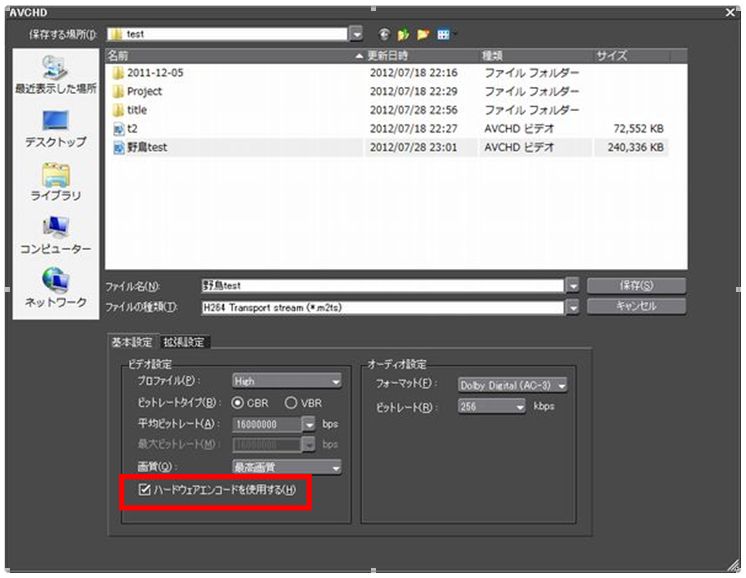
Task: Click the dialog resize grip corner
Action: tap(733, 565)
